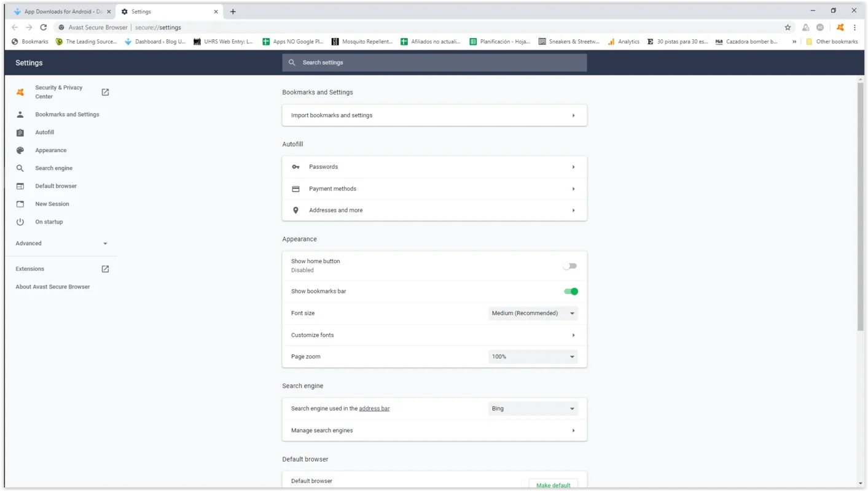Open The Leading Source bookmark

(86, 41)
